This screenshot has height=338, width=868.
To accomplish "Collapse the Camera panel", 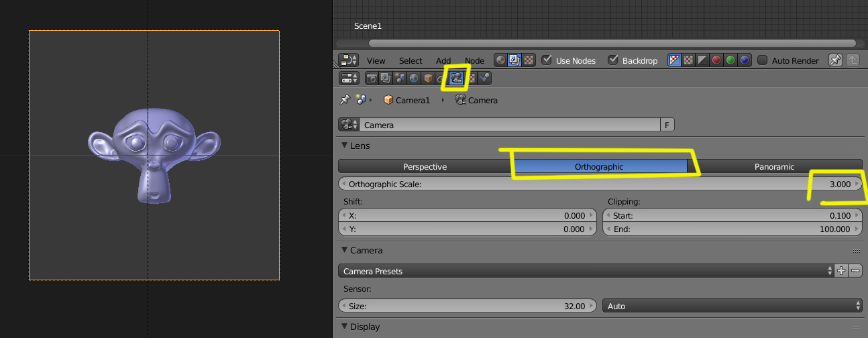I will tap(344, 250).
